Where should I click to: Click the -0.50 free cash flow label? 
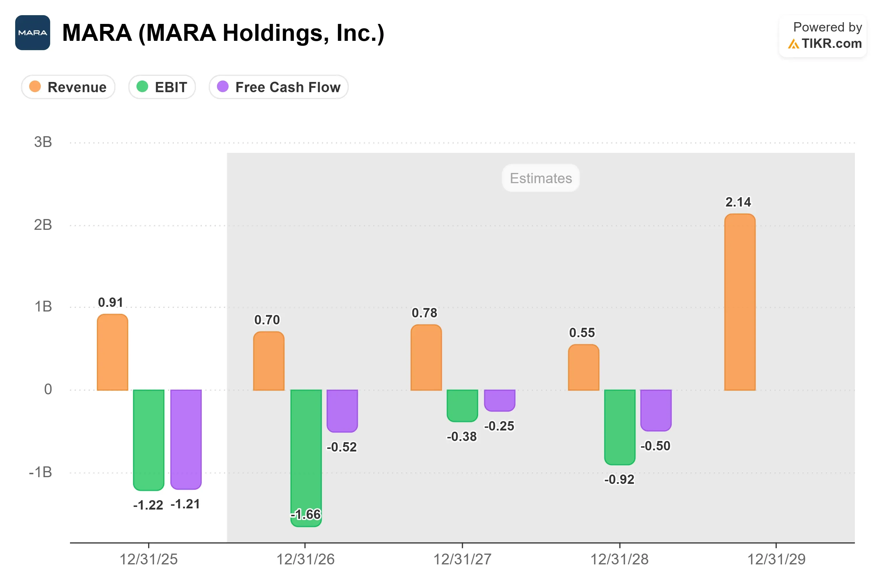coord(655,446)
